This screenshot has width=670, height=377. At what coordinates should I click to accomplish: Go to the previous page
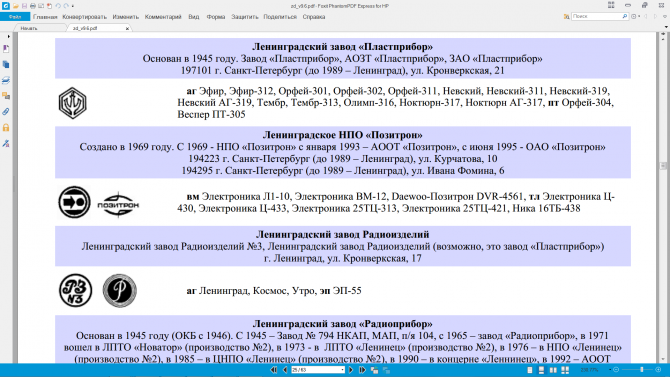pos(285,370)
